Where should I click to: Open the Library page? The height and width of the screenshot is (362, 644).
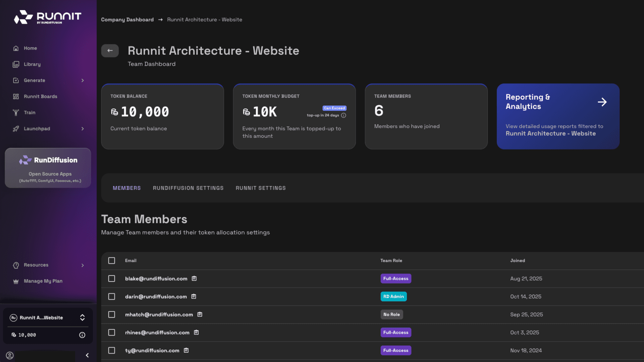click(x=32, y=64)
